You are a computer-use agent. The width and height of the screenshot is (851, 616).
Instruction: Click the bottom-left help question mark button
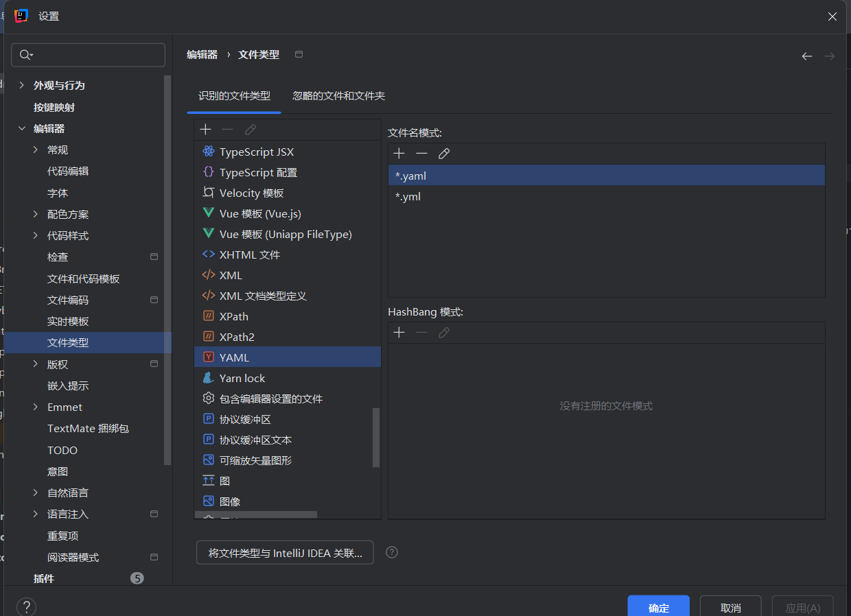point(26,607)
